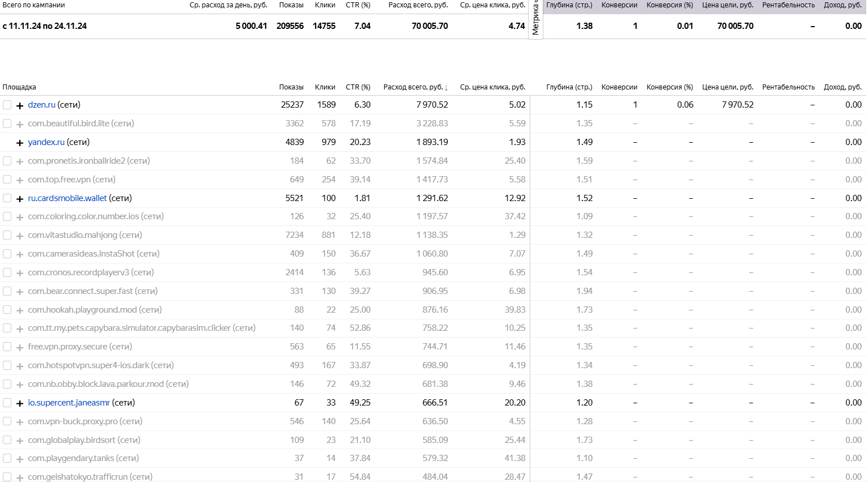Check the box next to com.pronetis.ironballride2
The image size is (868, 482).
tap(7, 161)
